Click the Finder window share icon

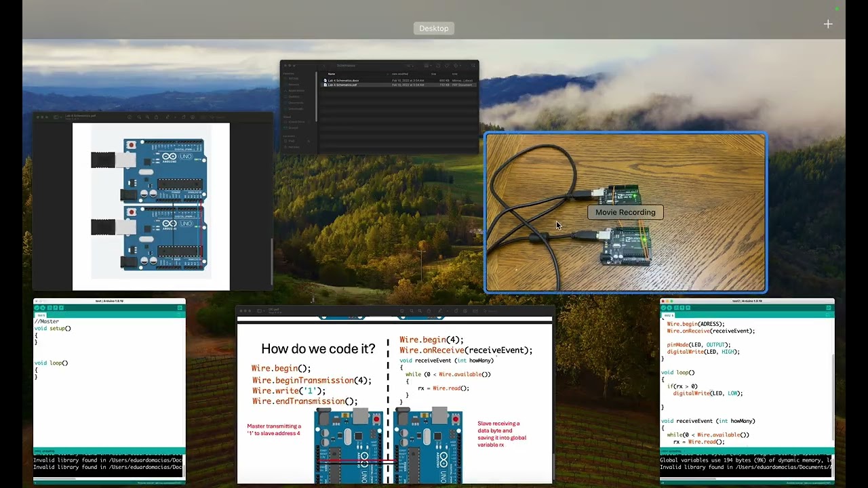(438, 66)
